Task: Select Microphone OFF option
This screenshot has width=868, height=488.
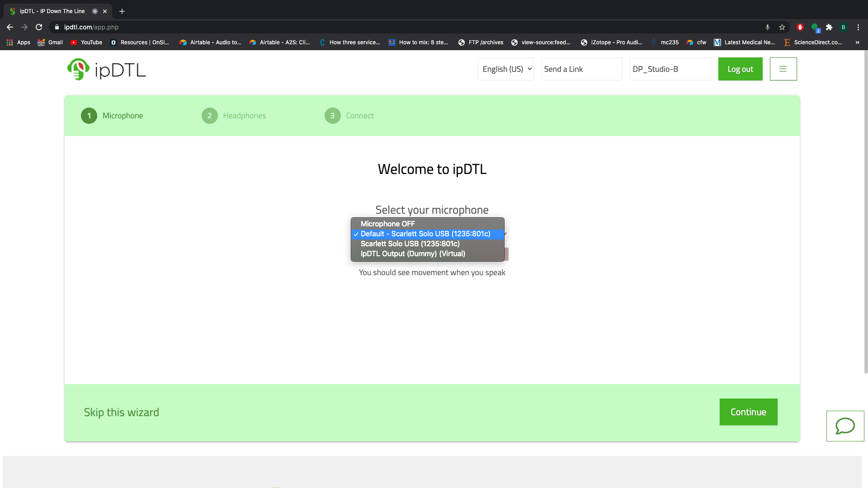Action: 428,224
